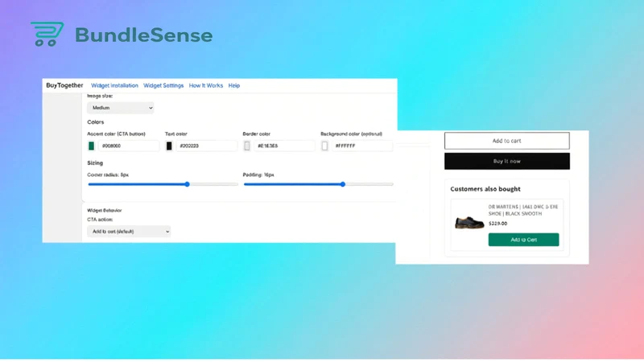Edit the border color hex field #E1E3E5
The height and width of the screenshot is (362, 644).
[284, 146]
